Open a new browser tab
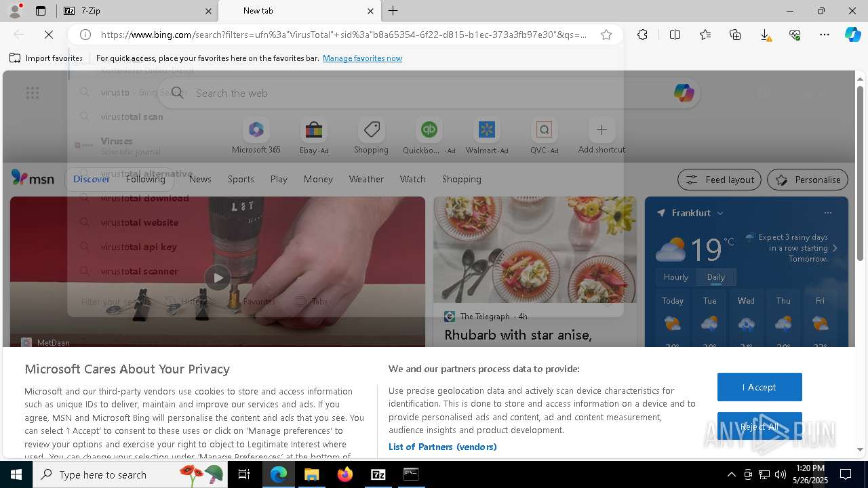 pos(393,11)
